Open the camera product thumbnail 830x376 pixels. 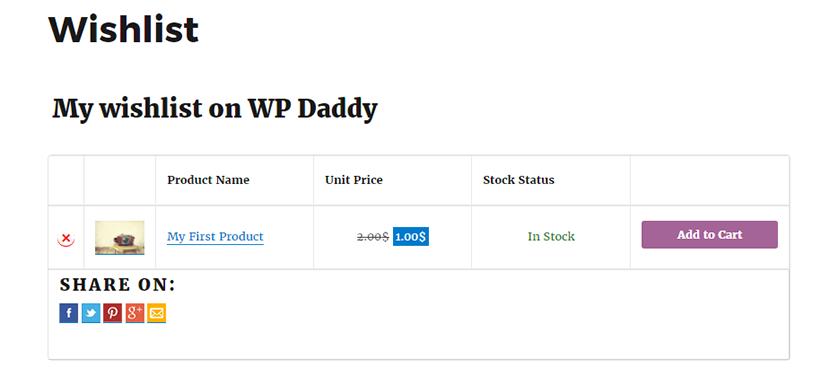120,237
